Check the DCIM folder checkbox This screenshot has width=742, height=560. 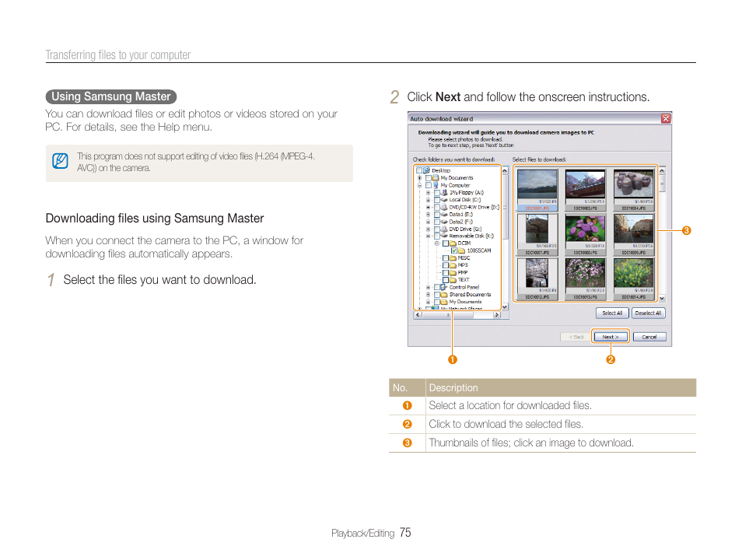[x=446, y=243]
